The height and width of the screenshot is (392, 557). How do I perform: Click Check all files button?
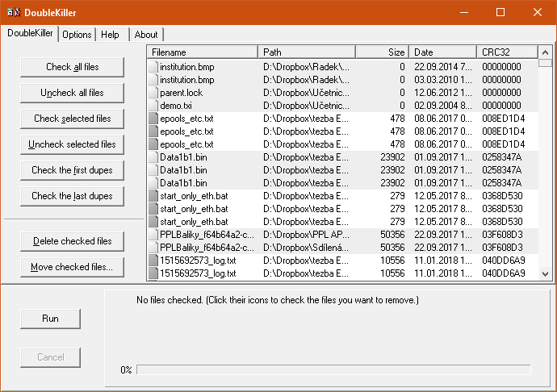pyautogui.click(x=73, y=67)
